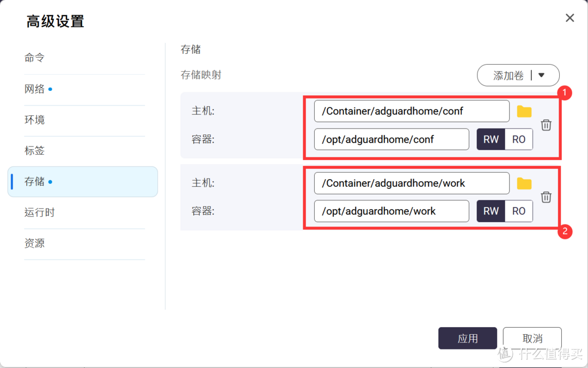Open the folder browser for conf host path
Screen dimensions: 588x368
pyautogui.click(x=524, y=111)
